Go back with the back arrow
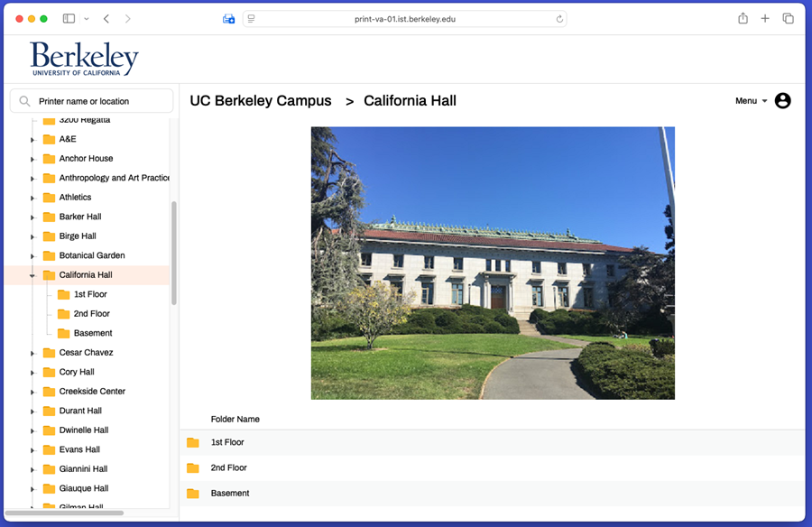Screen dimensions: 812x527 [106, 19]
